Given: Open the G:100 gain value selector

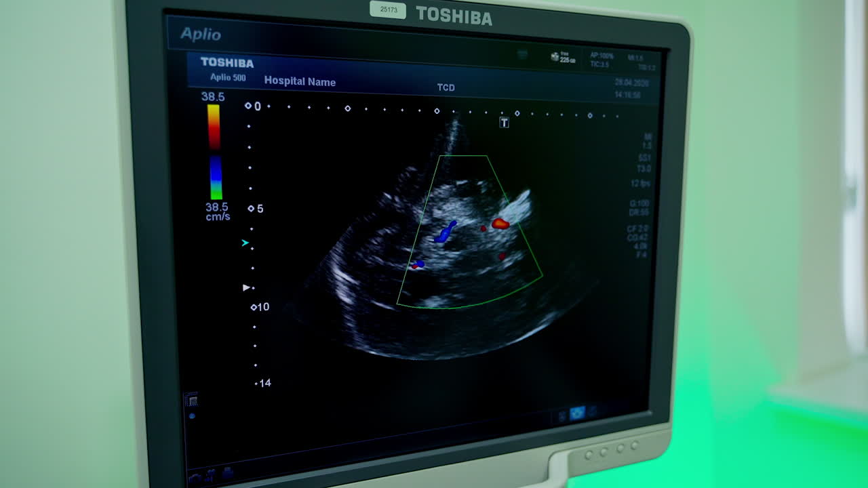Looking at the screenshot, I should tap(642, 203).
